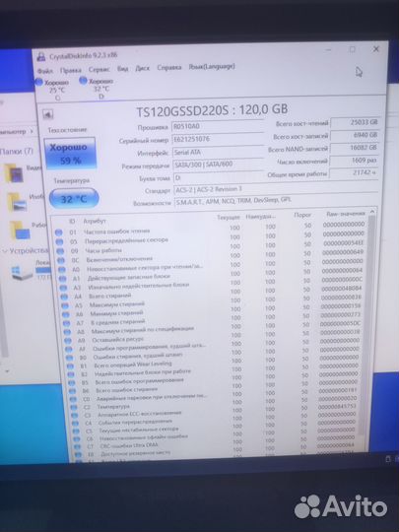The height and width of the screenshot is (532, 399).
Task: Click the total host reads value 25033 GB
Action: [x=355, y=122]
